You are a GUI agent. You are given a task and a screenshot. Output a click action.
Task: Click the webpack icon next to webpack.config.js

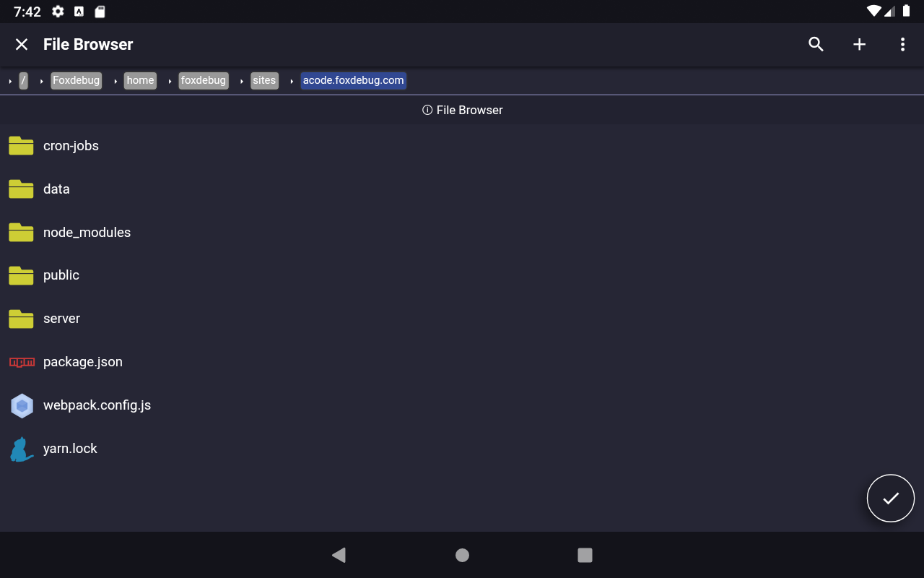pyautogui.click(x=22, y=405)
